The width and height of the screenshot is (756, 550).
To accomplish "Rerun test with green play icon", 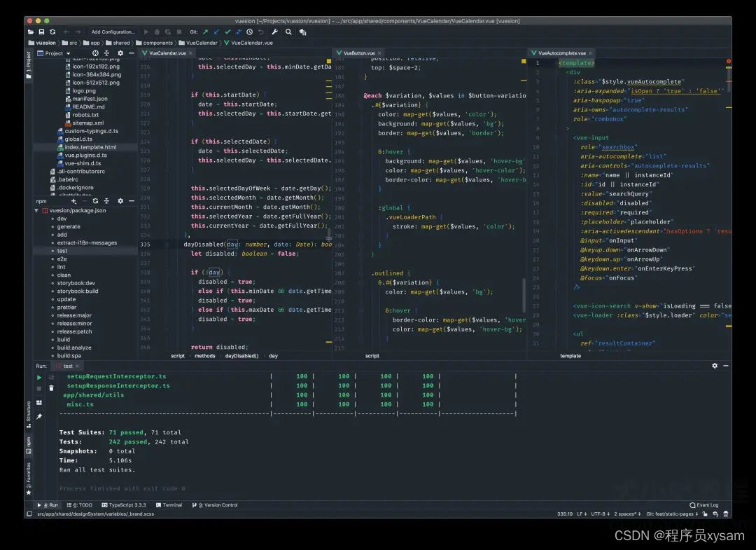I will (x=39, y=377).
